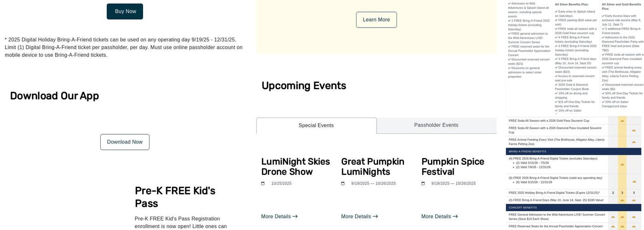Open the Passholder Events tab
The image size is (644, 230).
(x=436, y=125)
